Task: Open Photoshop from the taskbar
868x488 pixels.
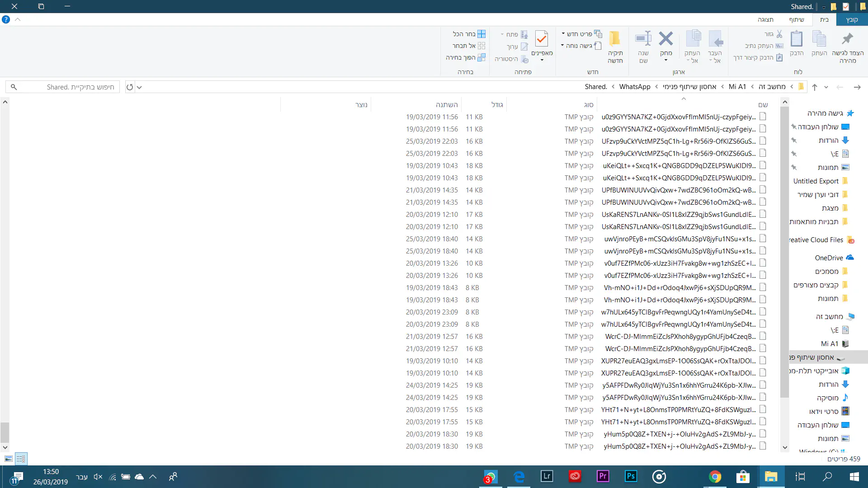Action: [631, 476]
